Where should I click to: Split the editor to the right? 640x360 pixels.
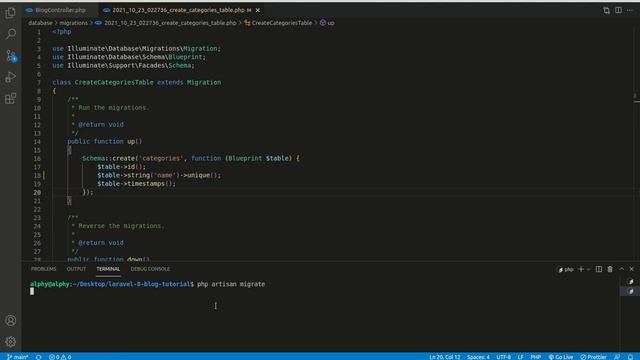tap(618, 10)
